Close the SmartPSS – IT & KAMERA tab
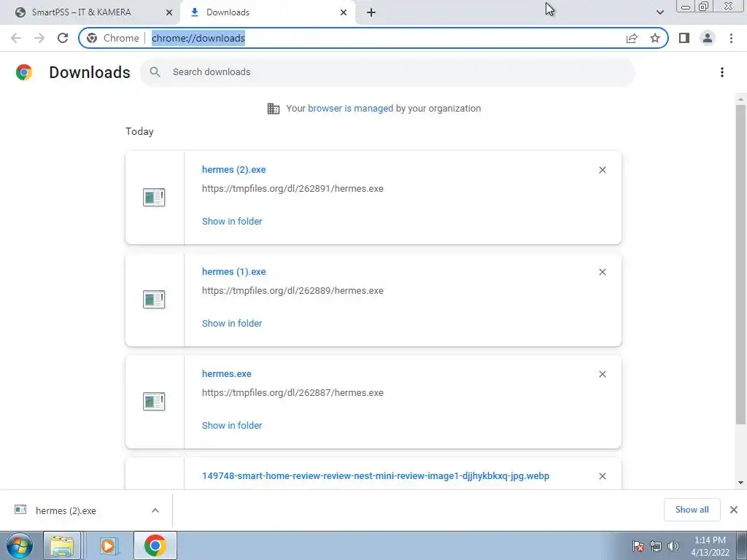Image resolution: width=747 pixels, height=560 pixels. tap(169, 12)
